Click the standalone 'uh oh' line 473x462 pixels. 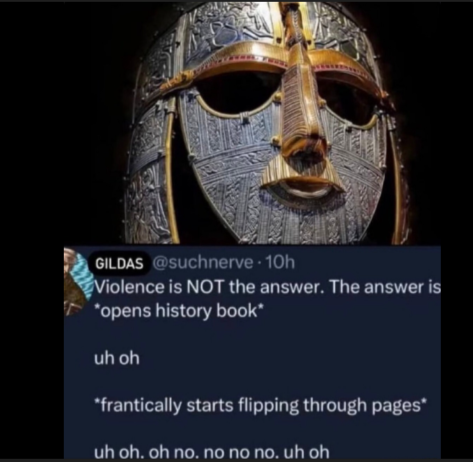[x=117, y=359]
